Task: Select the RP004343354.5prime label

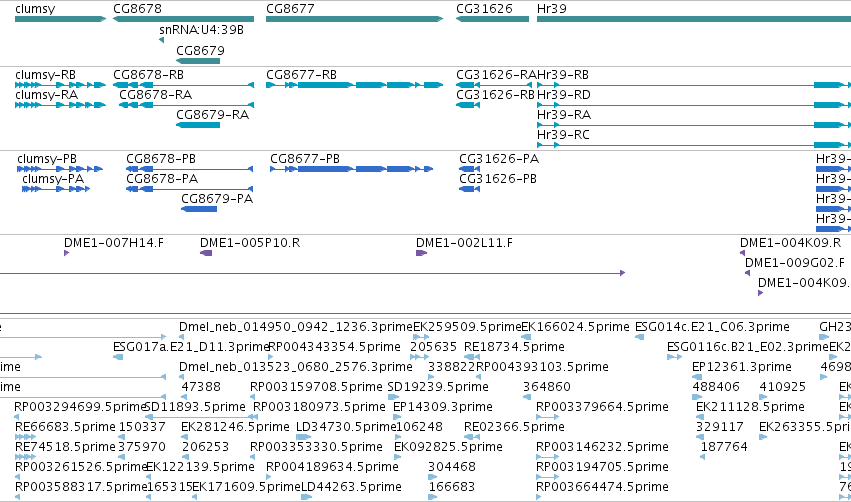Action: coord(335,347)
